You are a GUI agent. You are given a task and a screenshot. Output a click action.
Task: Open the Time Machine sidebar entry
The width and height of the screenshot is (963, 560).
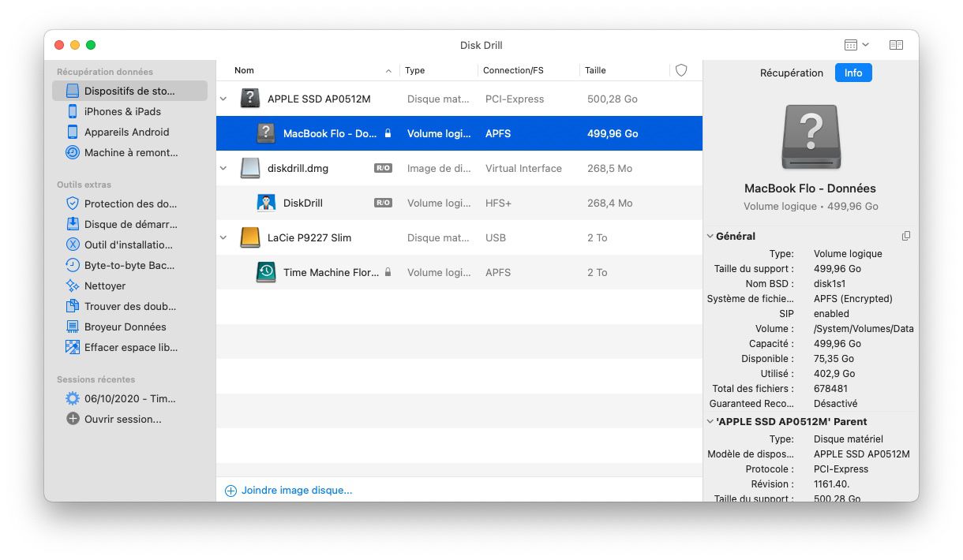(x=130, y=152)
